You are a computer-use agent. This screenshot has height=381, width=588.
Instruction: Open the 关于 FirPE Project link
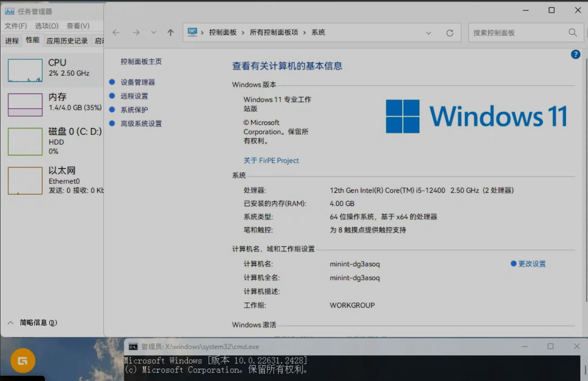271,160
